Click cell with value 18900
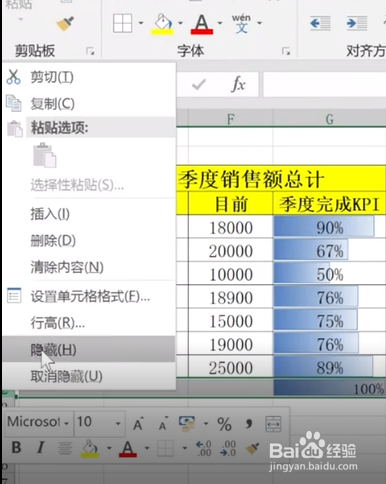The height and width of the screenshot is (484, 386). (230, 297)
